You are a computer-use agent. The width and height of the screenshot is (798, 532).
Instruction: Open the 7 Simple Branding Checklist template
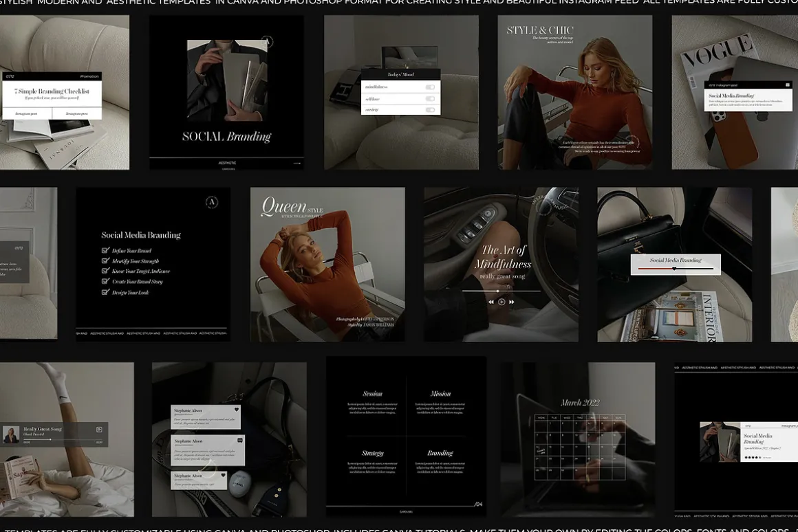(65, 92)
